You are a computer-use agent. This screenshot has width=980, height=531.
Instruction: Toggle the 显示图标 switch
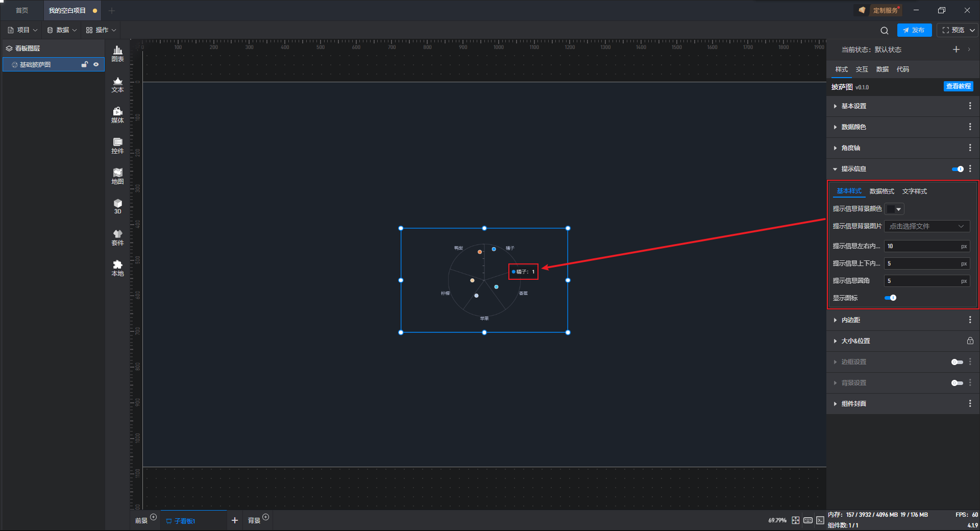point(890,298)
